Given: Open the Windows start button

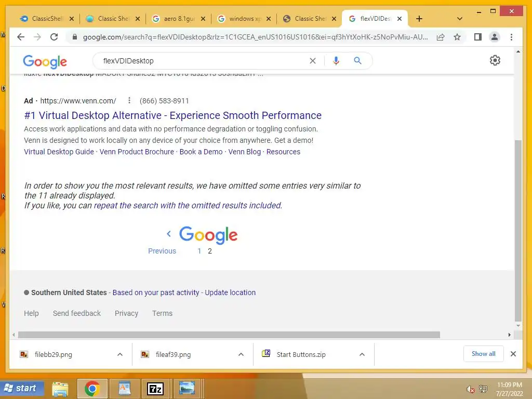Looking at the screenshot, I should [22, 388].
